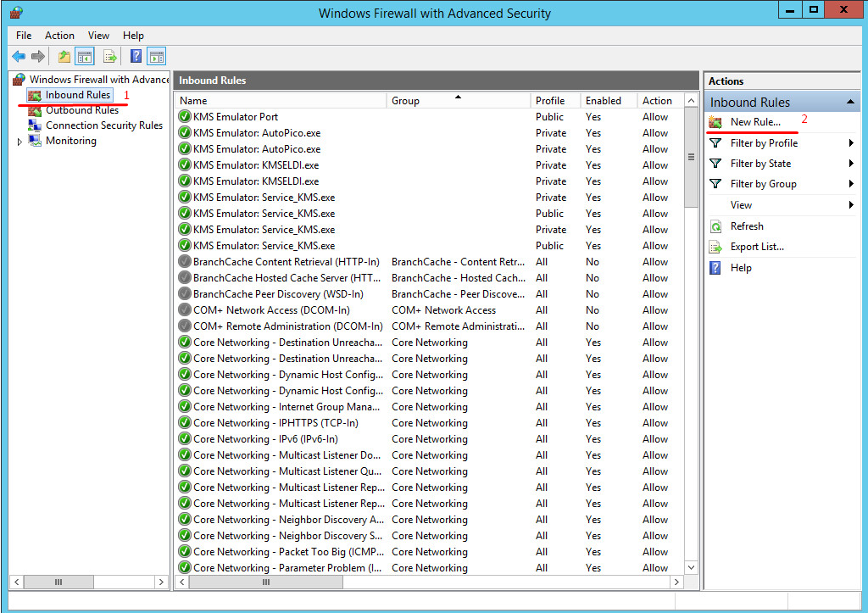Viewport: 868px width, 613px height.
Task: Sort rules by the Profile column header
Action: 555,101
